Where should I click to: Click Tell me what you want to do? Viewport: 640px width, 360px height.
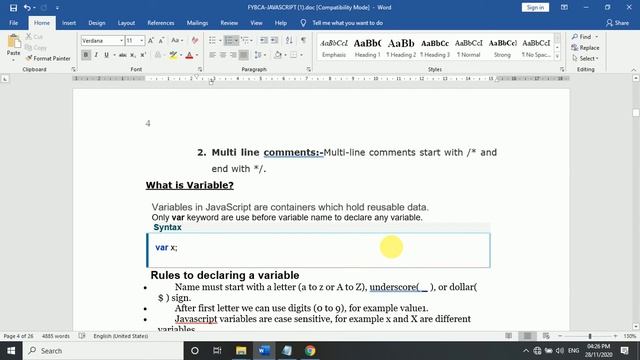(347, 23)
